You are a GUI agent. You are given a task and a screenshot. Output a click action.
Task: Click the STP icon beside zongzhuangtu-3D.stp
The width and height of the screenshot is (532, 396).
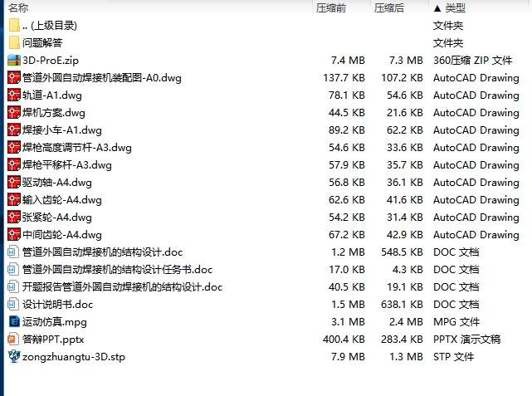pyautogui.click(x=14, y=356)
